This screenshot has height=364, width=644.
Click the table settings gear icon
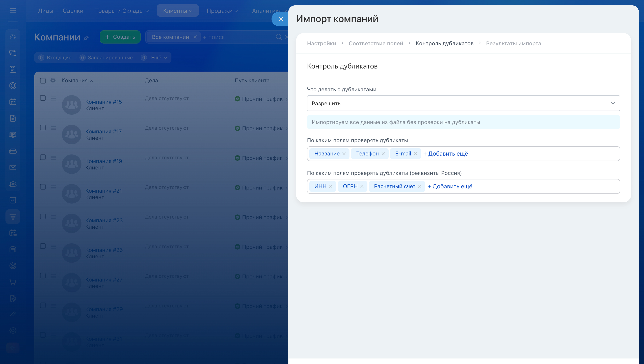(x=53, y=80)
